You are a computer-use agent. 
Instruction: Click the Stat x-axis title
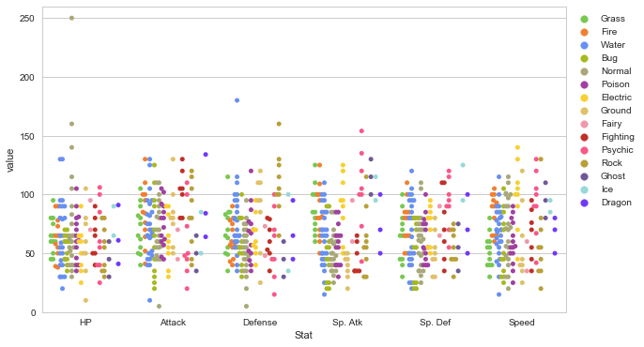coord(303,335)
